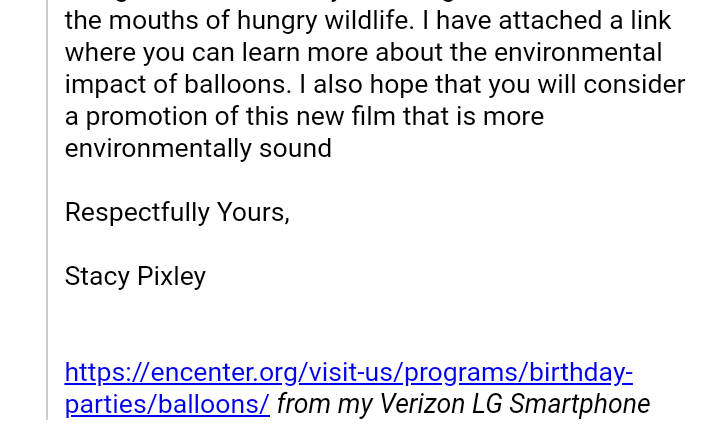Click the words "that is more"

[x=473, y=117]
